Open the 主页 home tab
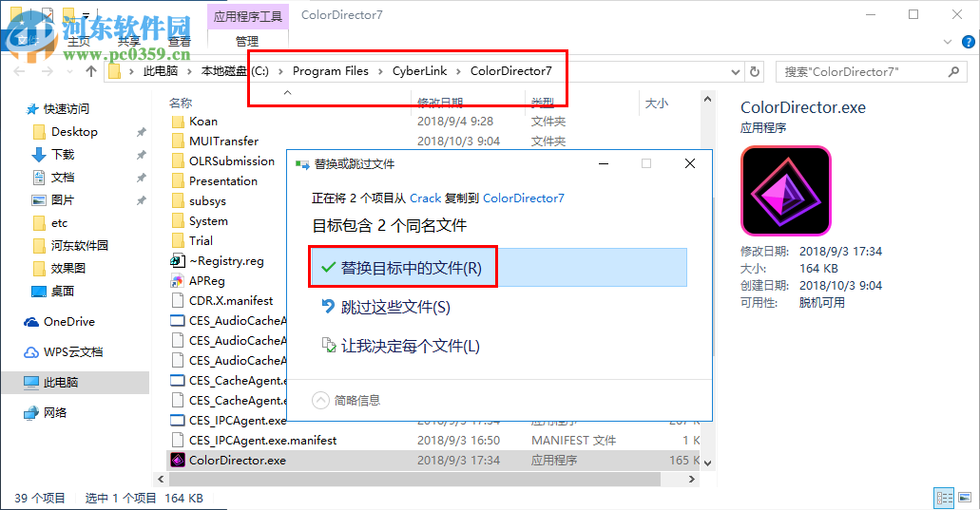Screen dimensions: 980x510 79,41
